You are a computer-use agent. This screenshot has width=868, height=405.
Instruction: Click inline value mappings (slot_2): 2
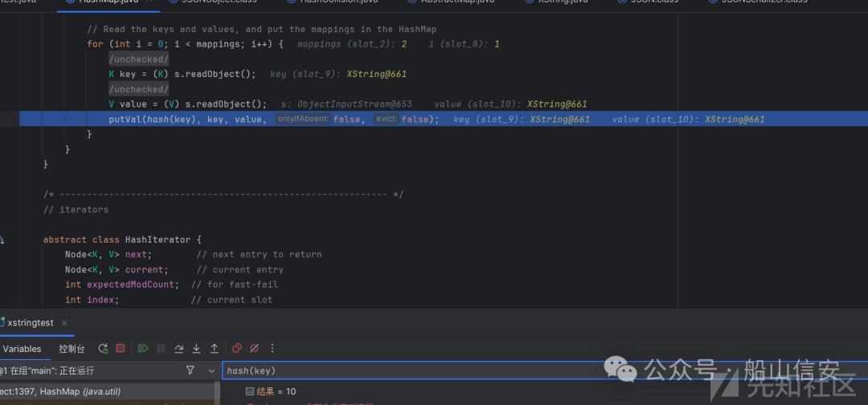(352, 43)
